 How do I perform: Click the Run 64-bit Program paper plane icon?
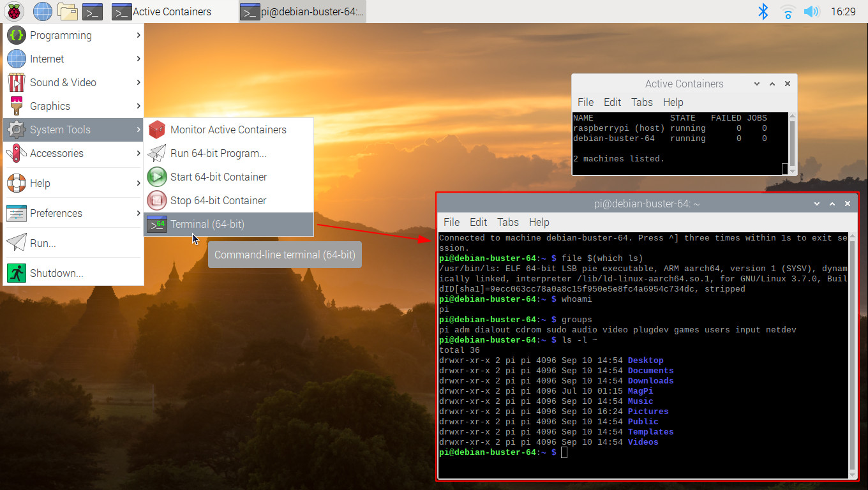click(x=157, y=153)
